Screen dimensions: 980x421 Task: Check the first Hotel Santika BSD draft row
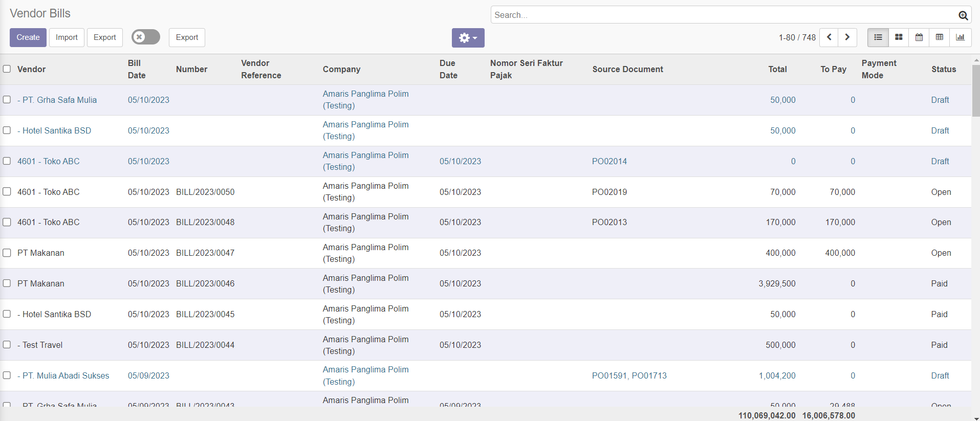pyautogui.click(x=7, y=130)
